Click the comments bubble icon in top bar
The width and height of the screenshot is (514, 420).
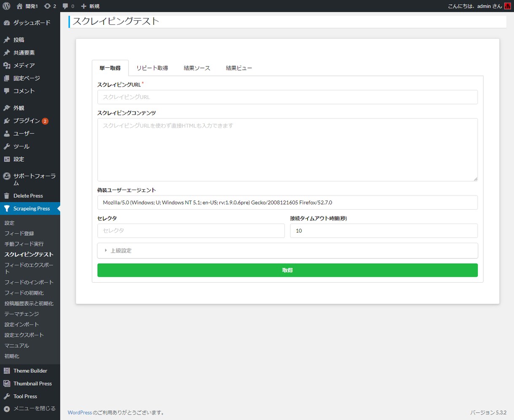[x=65, y=6]
